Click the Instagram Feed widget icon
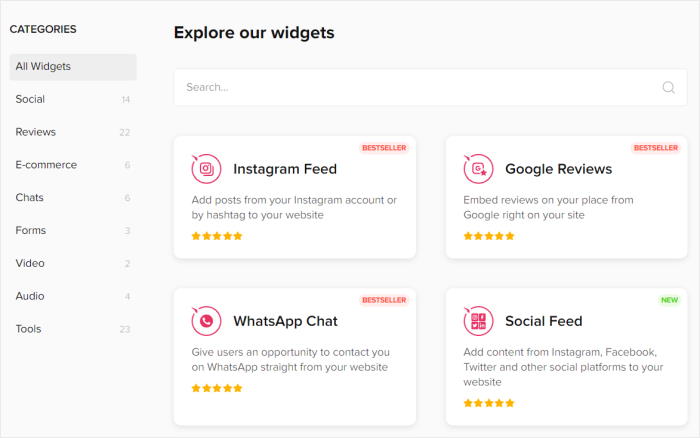This screenshot has width=700, height=438. [x=206, y=169]
